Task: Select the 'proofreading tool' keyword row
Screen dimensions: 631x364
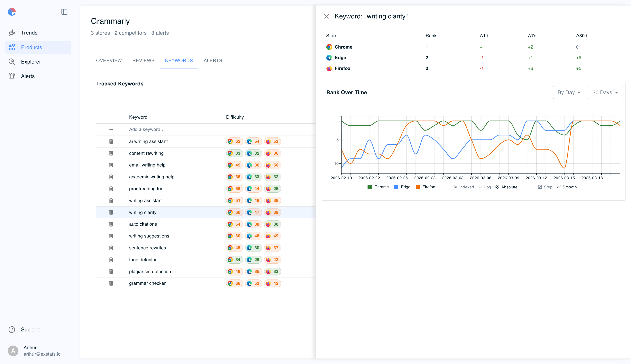Action: pyautogui.click(x=147, y=189)
